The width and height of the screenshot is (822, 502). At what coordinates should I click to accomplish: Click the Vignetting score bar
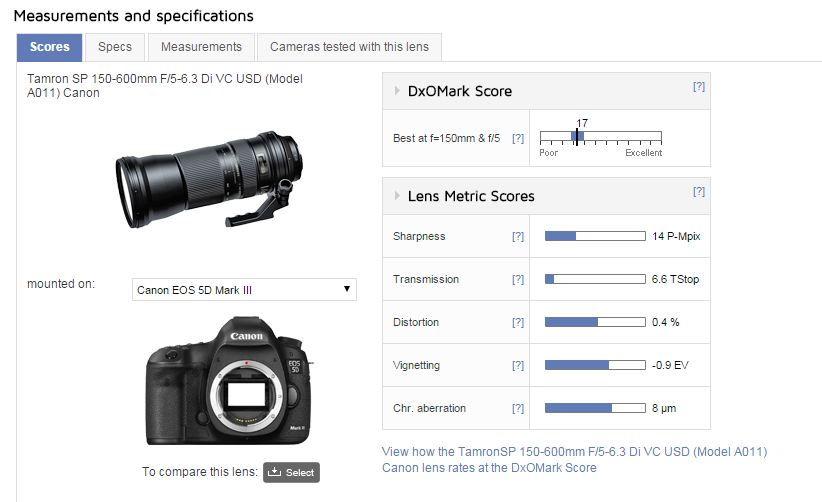pyautogui.click(x=595, y=365)
